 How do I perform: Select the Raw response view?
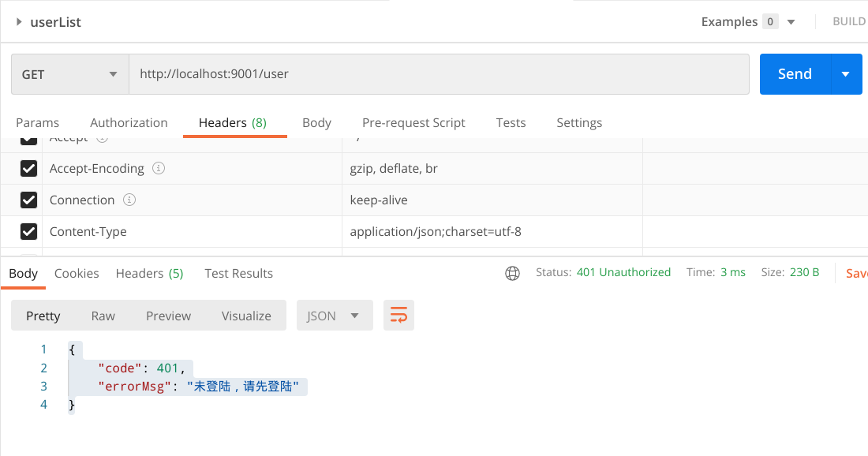click(x=103, y=316)
